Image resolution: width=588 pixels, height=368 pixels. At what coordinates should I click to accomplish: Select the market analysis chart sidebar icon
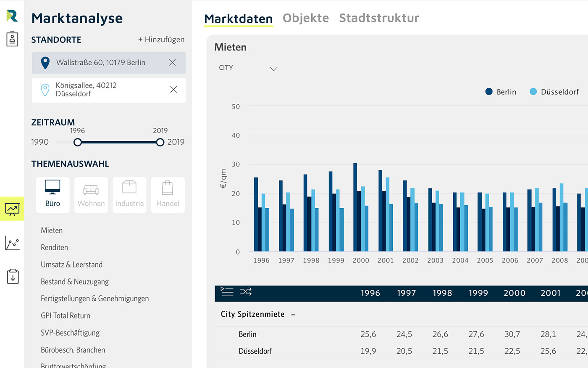pyautogui.click(x=12, y=209)
